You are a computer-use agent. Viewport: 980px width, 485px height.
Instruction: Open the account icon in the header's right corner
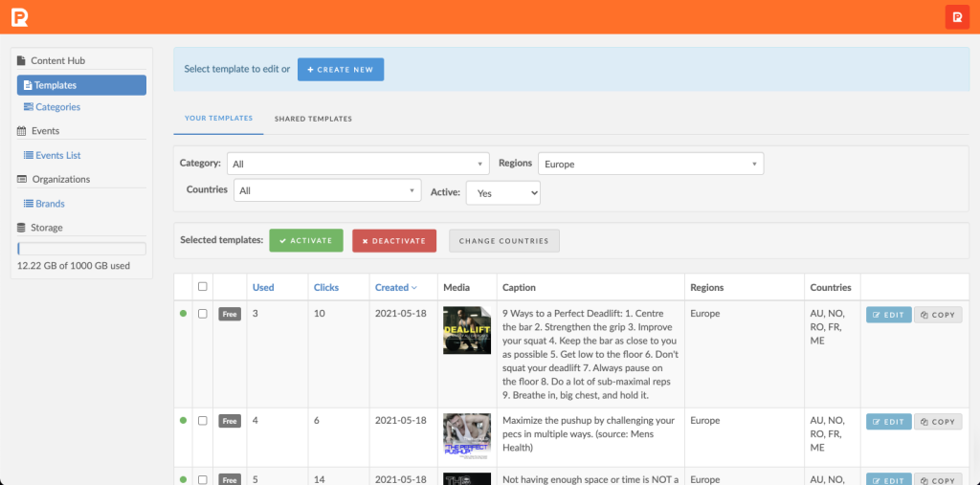[x=957, y=17]
